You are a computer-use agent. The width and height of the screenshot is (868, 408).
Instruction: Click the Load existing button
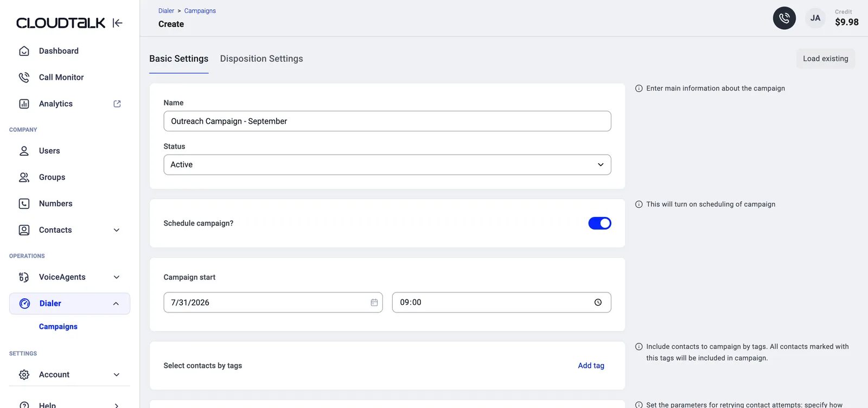(x=826, y=59)
